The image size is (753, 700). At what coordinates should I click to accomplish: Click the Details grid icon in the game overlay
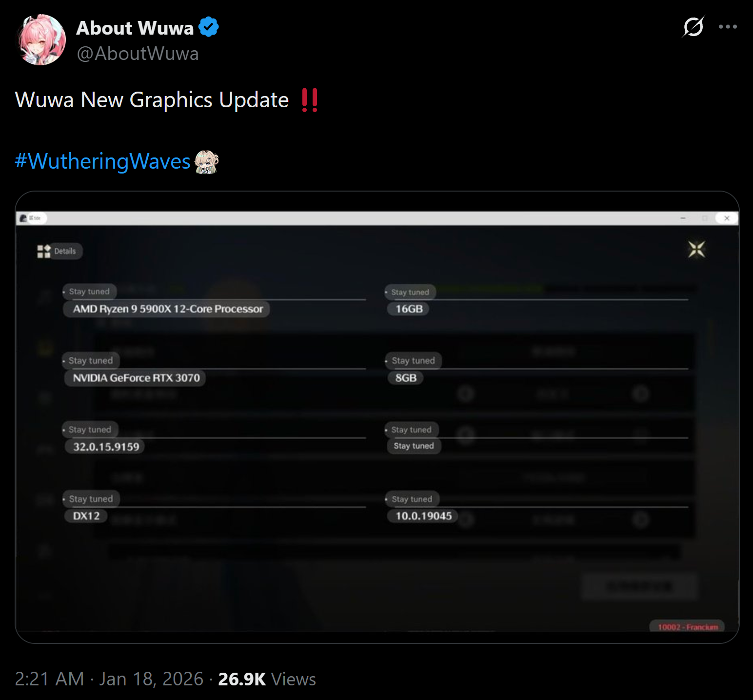pos(44,251)
